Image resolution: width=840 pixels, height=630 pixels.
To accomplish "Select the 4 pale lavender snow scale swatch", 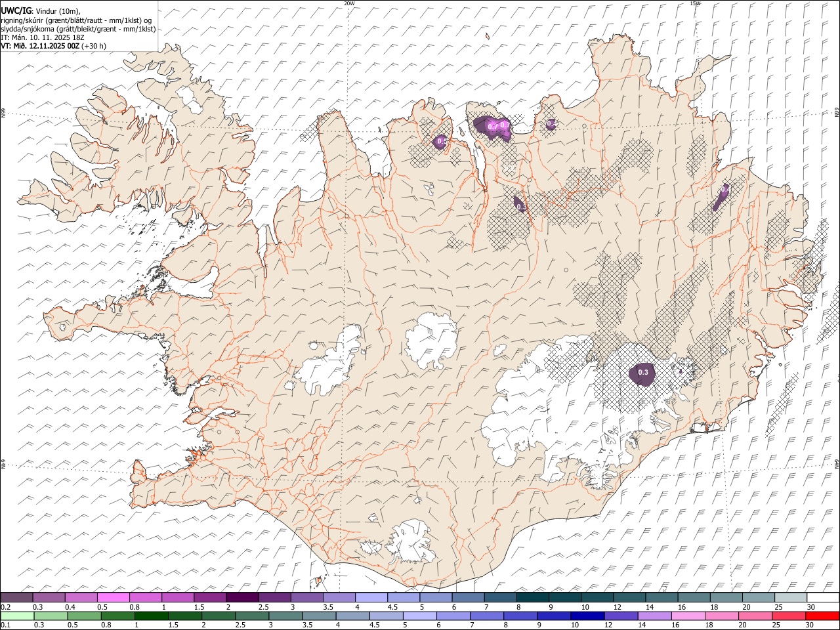I will click(x=371, y=597).
